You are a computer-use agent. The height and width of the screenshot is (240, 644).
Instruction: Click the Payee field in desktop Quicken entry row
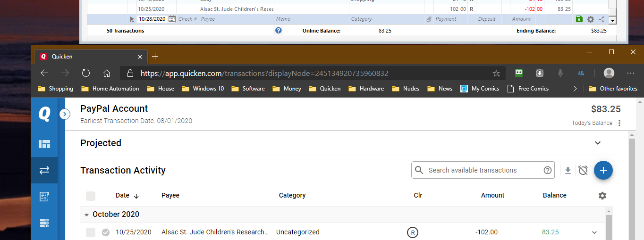tap(237, 19)
